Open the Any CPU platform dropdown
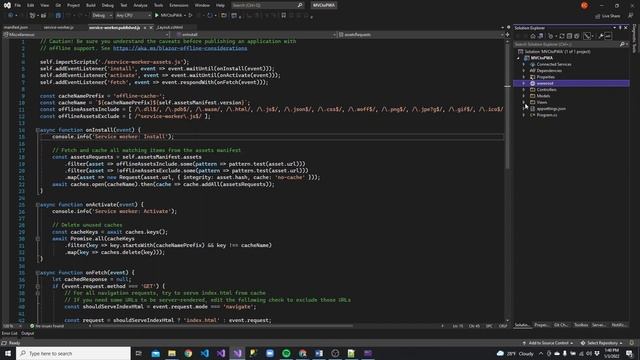The width and height of the screenshot is (640, 360). click(x=133, y=16)
